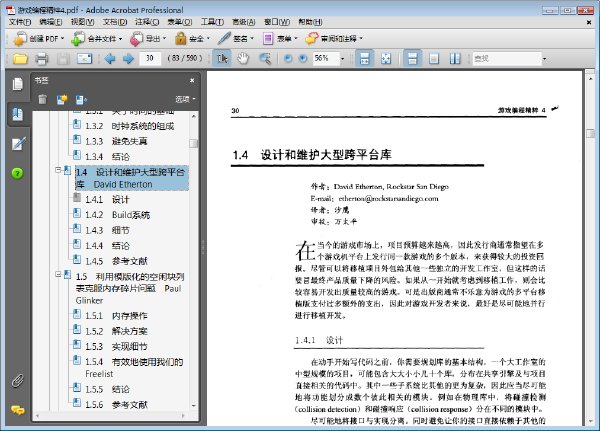
Task: Open the 安全 dropdown
Action: click(192, 39)
